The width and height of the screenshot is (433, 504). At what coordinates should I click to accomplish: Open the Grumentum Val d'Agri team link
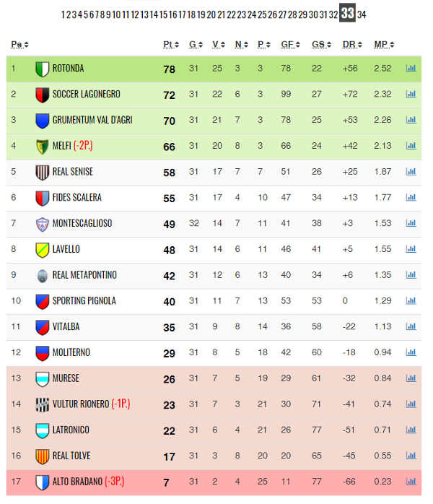coord(92,120)
